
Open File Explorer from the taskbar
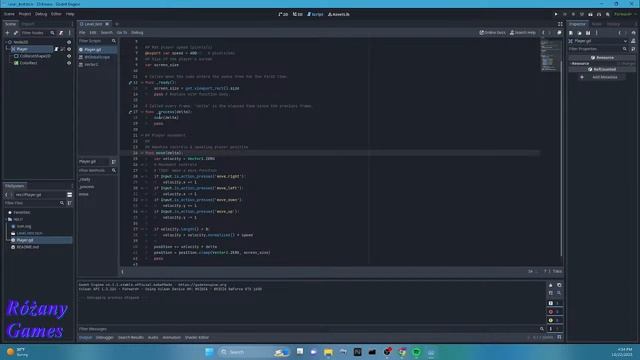pos(328,352)
